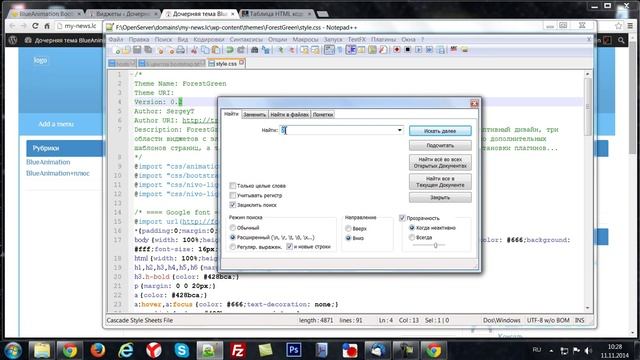Play back recorded macro icon

(x=418, y=50)
